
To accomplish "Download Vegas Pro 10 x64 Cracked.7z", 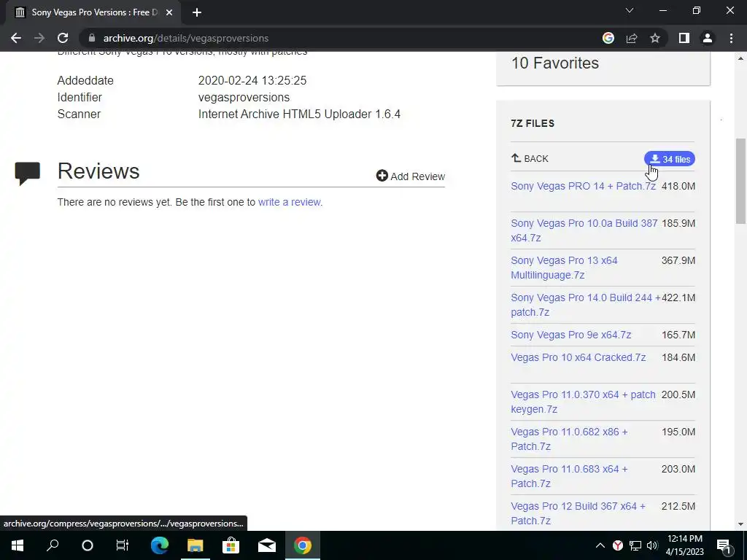I will point(578,357).
